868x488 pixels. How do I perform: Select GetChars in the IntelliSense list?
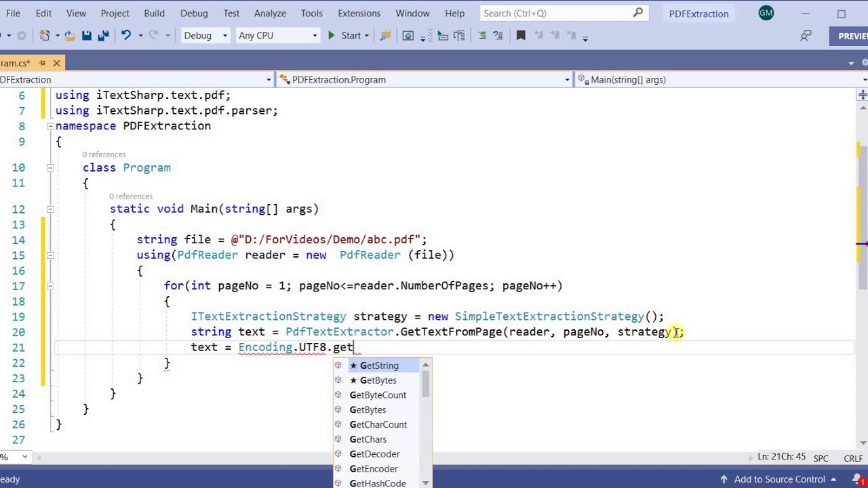[376, 439]
